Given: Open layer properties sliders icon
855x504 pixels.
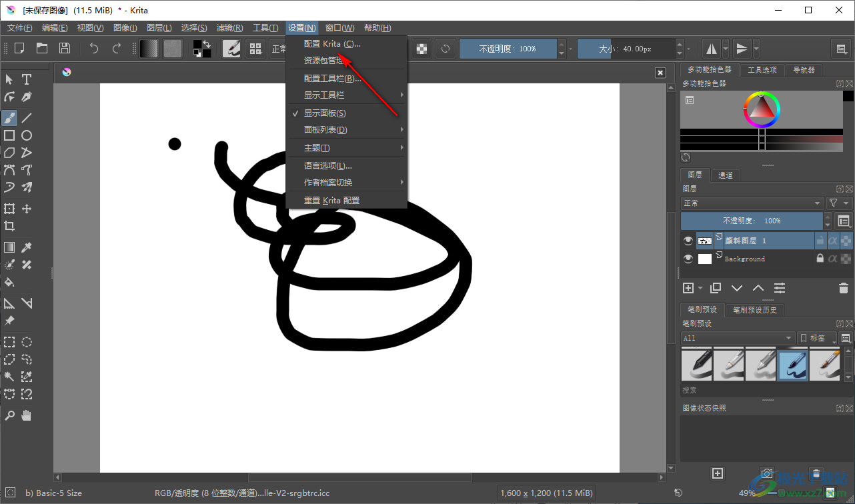Looking at the screenshot, I should (780, 288).
